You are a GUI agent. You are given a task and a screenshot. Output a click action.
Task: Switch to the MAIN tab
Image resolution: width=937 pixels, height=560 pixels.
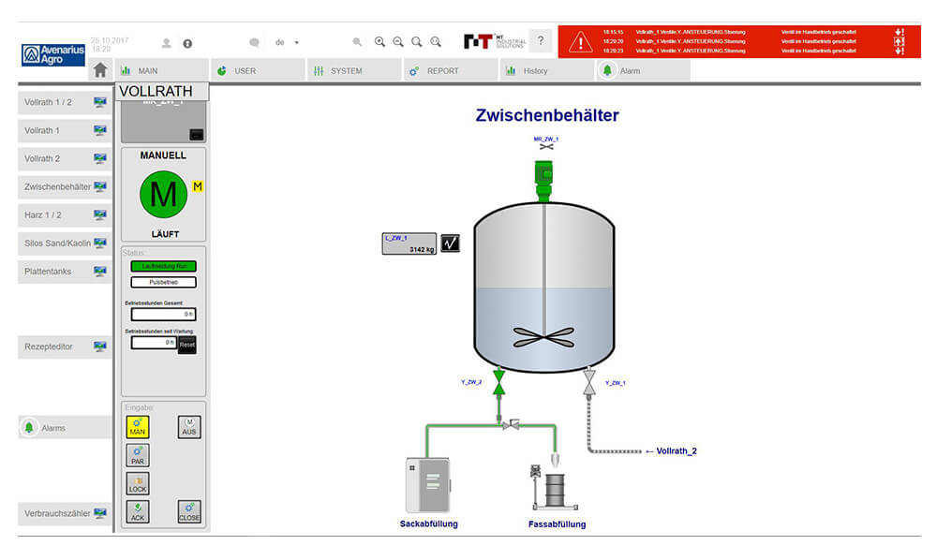click(162, 70)
